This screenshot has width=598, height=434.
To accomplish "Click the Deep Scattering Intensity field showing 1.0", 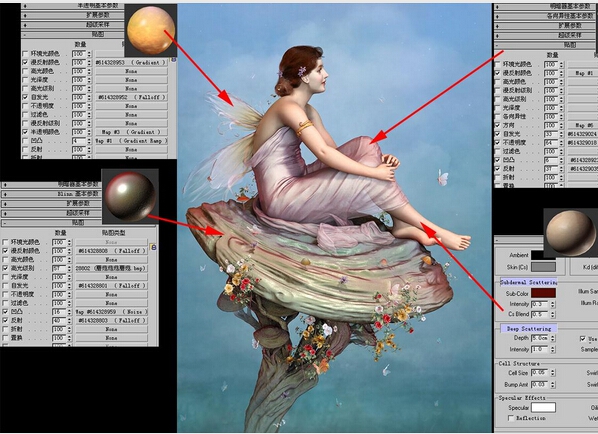I will pyautogui.click(x=540, y=349).
